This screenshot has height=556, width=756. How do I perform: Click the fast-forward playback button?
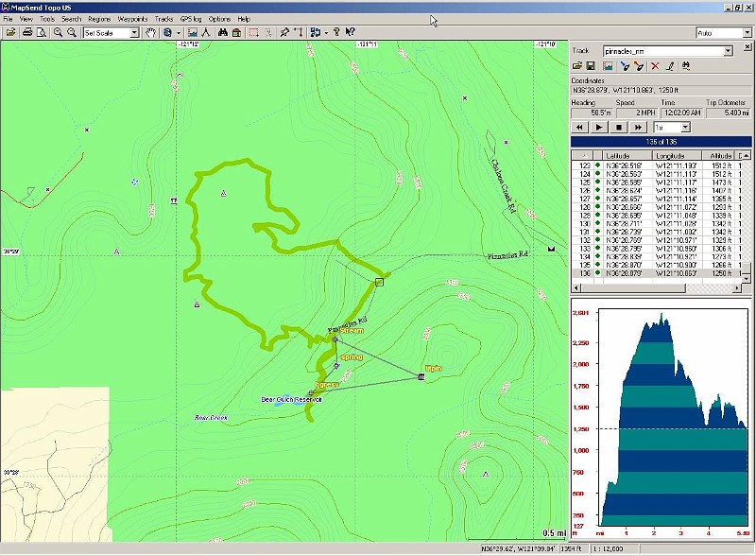tap(639, 127)
